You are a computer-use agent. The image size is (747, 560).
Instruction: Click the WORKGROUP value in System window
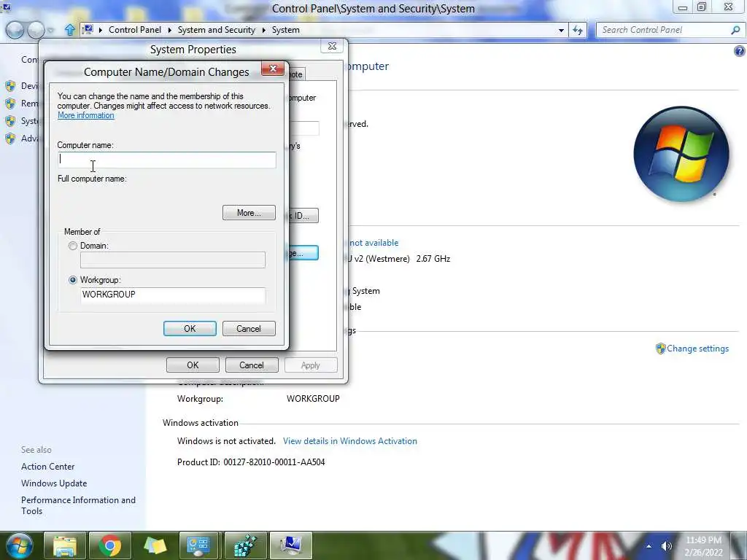click(313, 399)
